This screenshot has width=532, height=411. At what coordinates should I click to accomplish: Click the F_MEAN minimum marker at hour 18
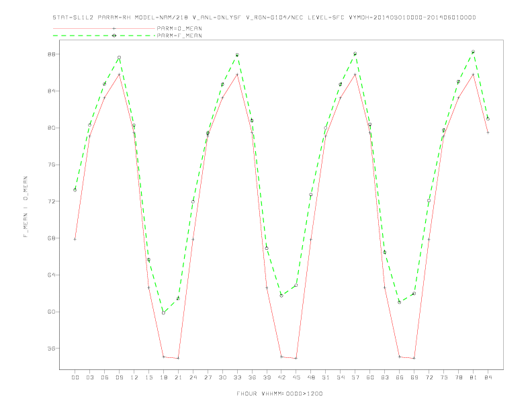(163, 313)
